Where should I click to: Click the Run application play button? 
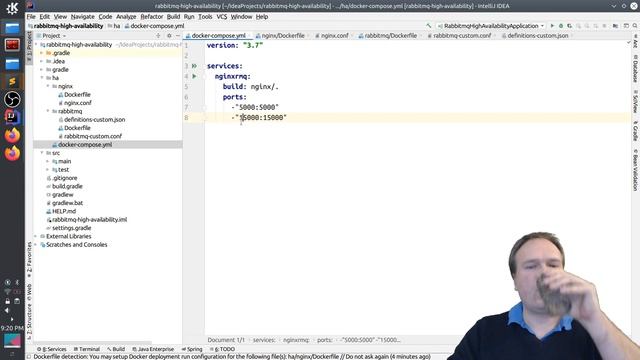coord(552,26)
